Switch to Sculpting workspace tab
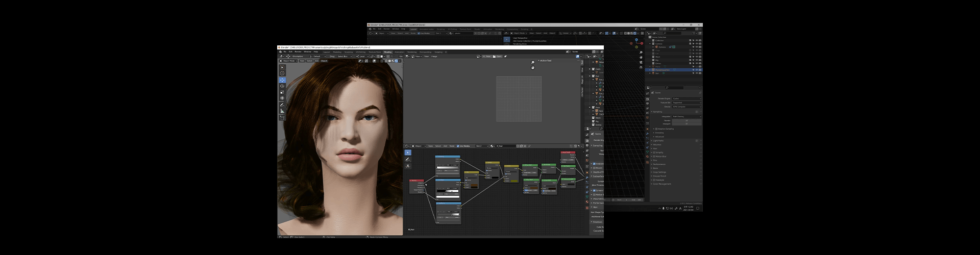The width and height of the screenshot is (980, 255). [349, 52]
